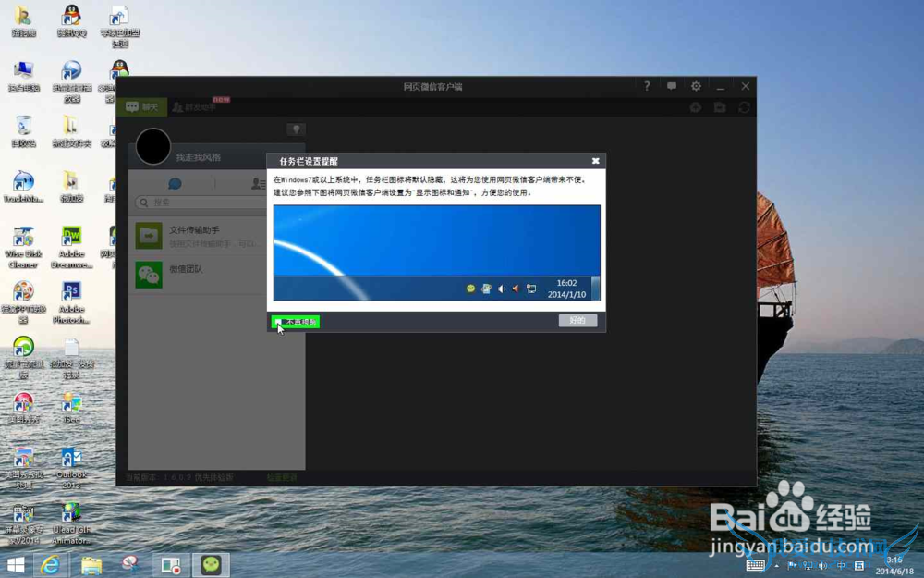Click the folder icon in WeChat toolbar
Viewport: 924px width, 578px height.
point(720,106)
